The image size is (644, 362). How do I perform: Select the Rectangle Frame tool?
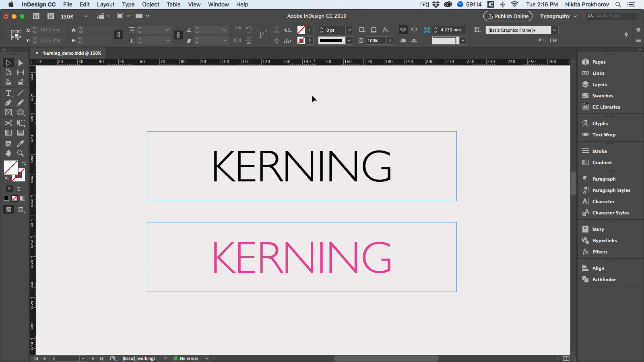click(8, 113)
